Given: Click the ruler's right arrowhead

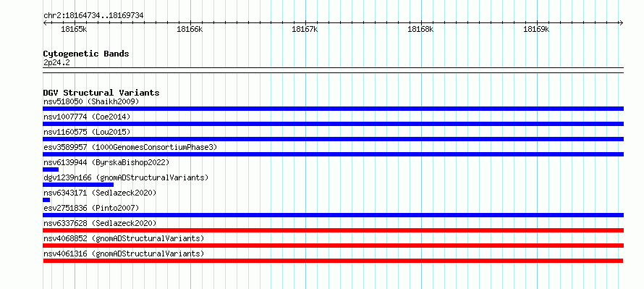Looking at the screenshot, I should (621, 23).
